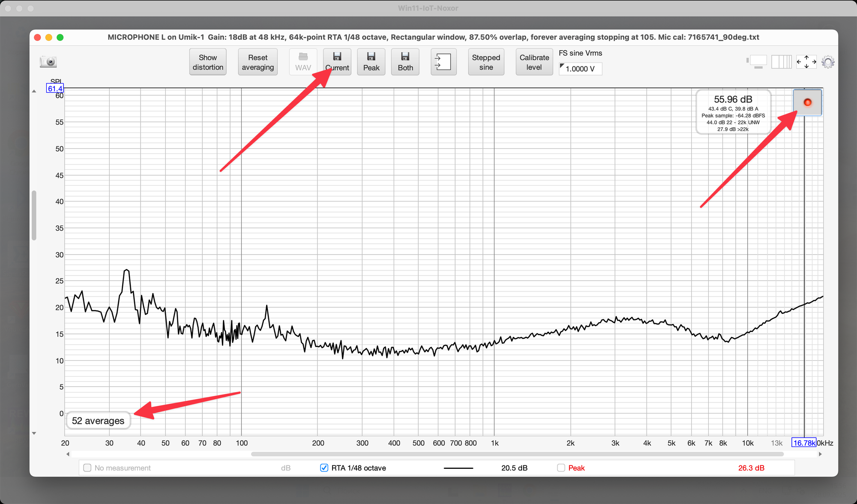
Task: Click the horizontal frequency scrollbar
Action: point(517,454)
